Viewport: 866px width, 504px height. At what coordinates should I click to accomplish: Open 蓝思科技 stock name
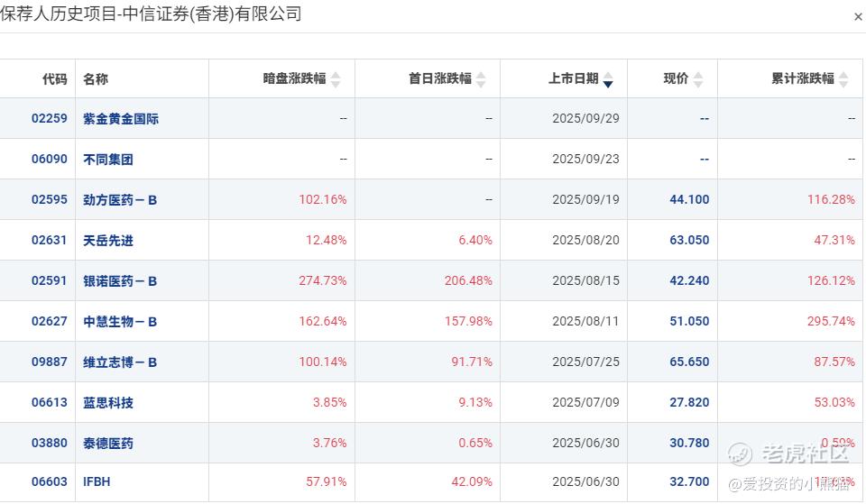coord(108,403)
